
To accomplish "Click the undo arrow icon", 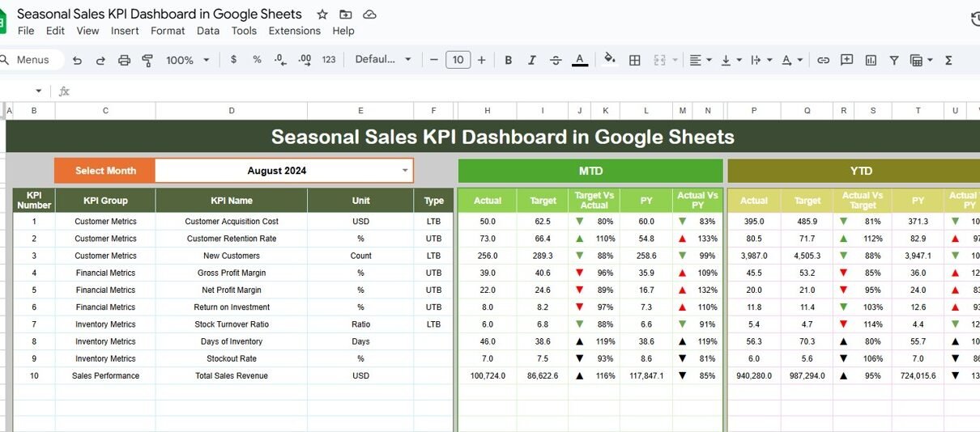I will tap(77, 60).
